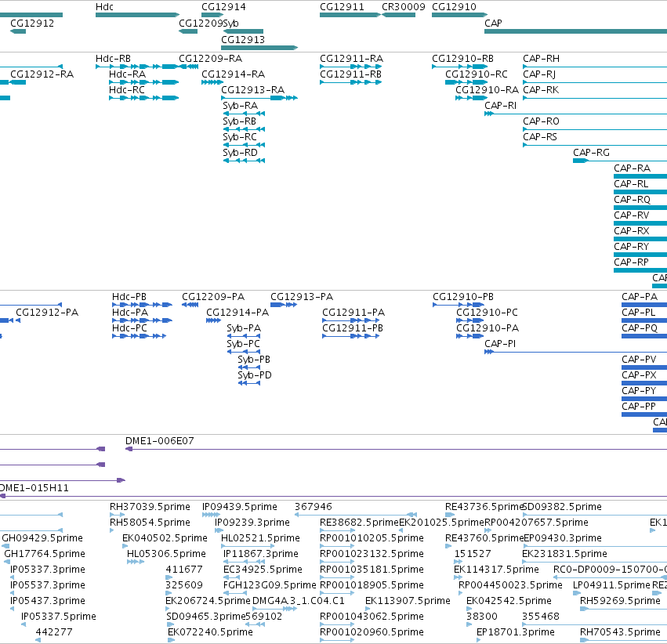This screenshot has height=644, width=667.
Task: Select protein CAP-PI
Action: tap(575, 352)
